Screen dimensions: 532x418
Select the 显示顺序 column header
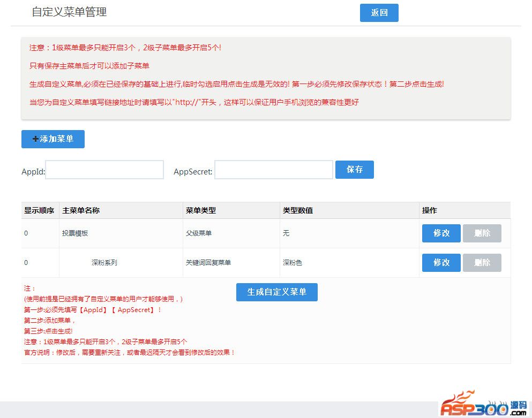tap(39, 210)
